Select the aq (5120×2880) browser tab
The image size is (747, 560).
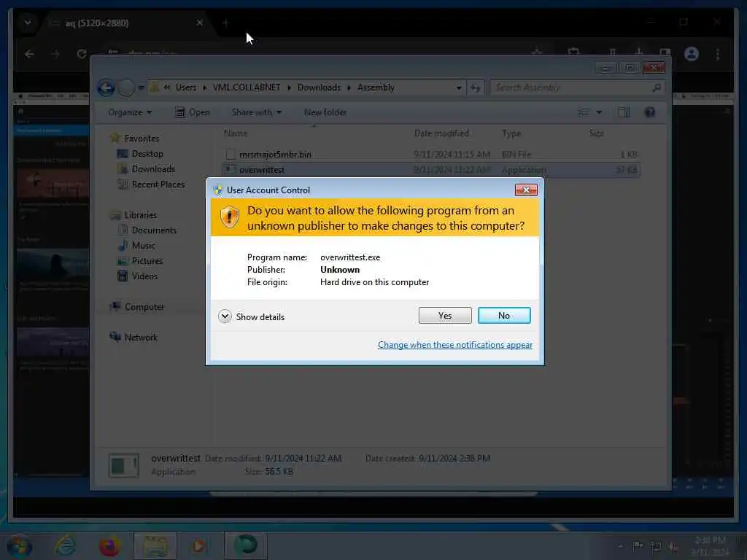coord(128,23)
